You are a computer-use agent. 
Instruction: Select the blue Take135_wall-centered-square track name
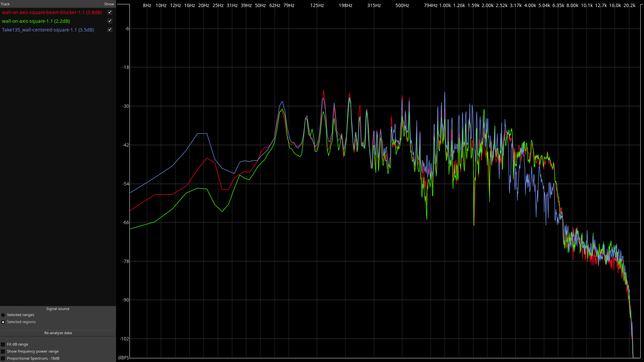(48, 30)
